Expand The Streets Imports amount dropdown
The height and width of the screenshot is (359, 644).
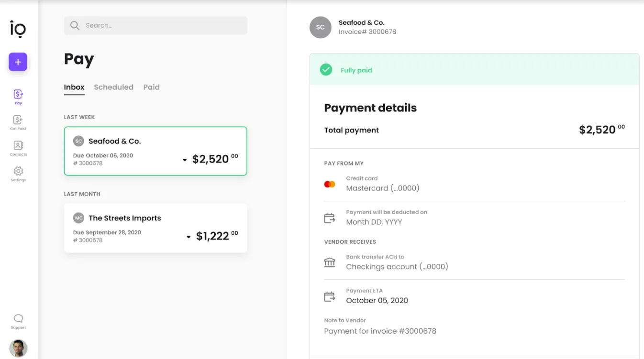[188, 237]
